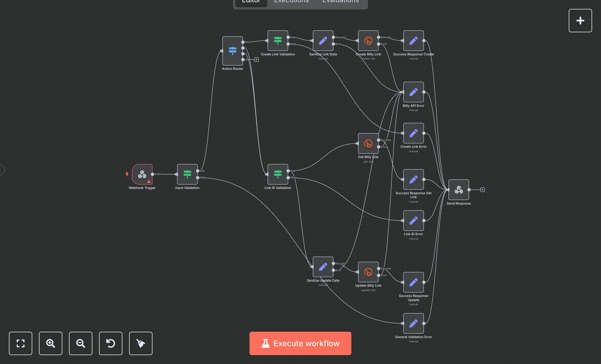Image resolution: width=601 pixels, height=364 pixels.
Task: Open the Action Router switch node
Action: tap(232, 51)
